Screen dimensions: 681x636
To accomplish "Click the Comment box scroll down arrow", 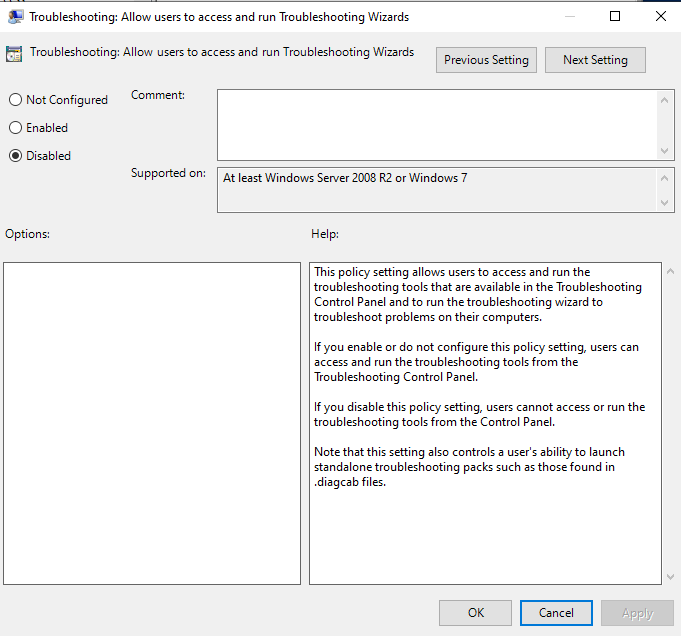I will coord(664,151).
